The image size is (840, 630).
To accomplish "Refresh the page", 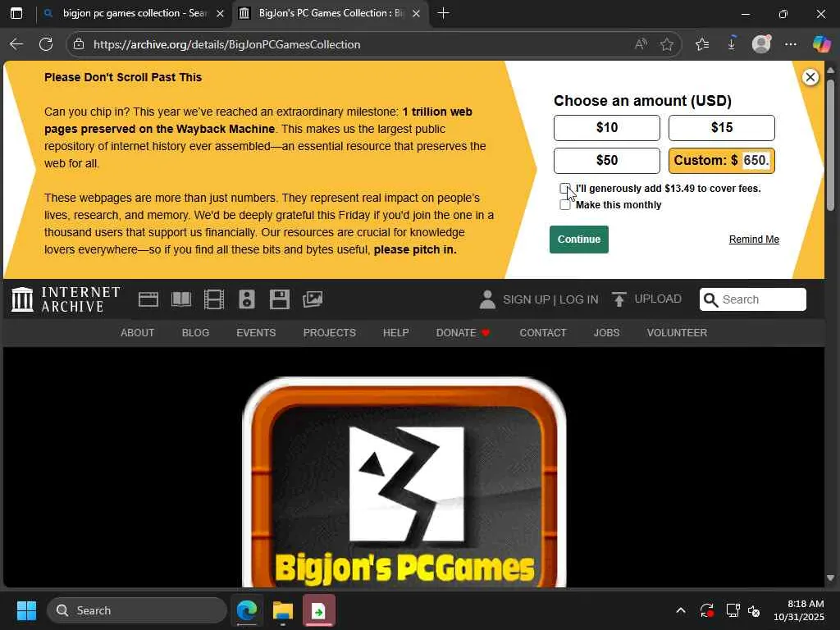I will pos(46,44).
